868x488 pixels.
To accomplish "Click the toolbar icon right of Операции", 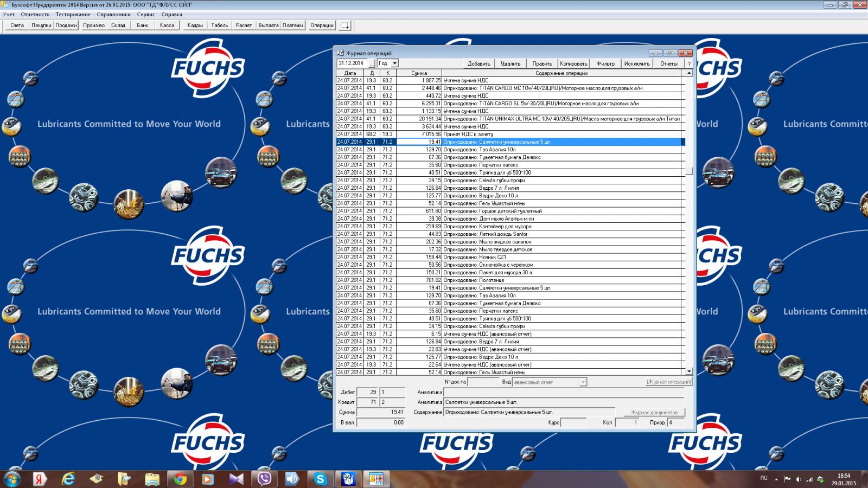I will click(345, 25).
